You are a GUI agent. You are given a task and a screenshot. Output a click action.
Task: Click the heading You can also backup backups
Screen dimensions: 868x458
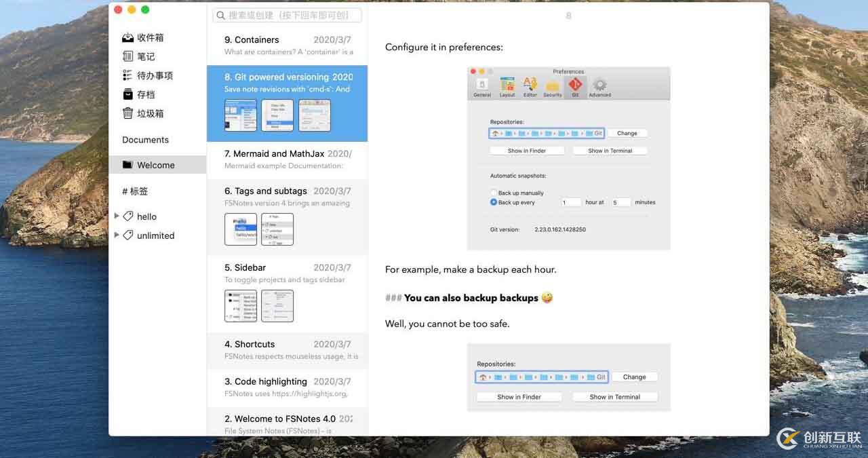tap(471, 298)
